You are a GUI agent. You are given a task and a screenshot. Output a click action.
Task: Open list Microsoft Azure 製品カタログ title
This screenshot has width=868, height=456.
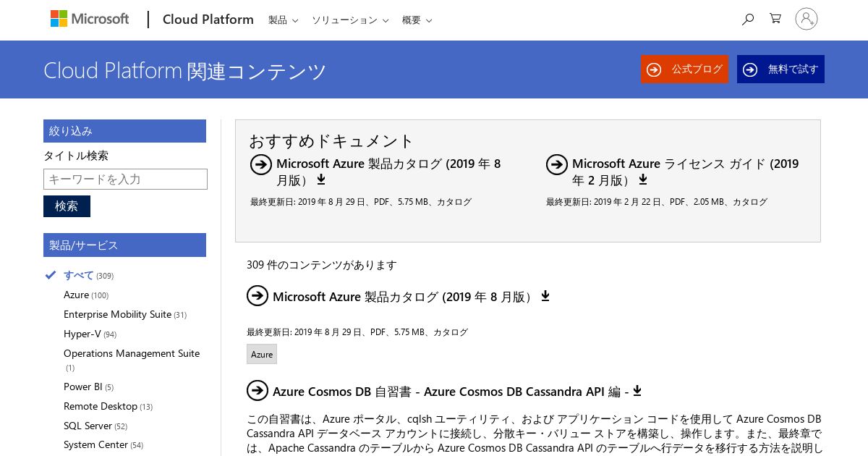pyautogui.click(x=404, y=297)
